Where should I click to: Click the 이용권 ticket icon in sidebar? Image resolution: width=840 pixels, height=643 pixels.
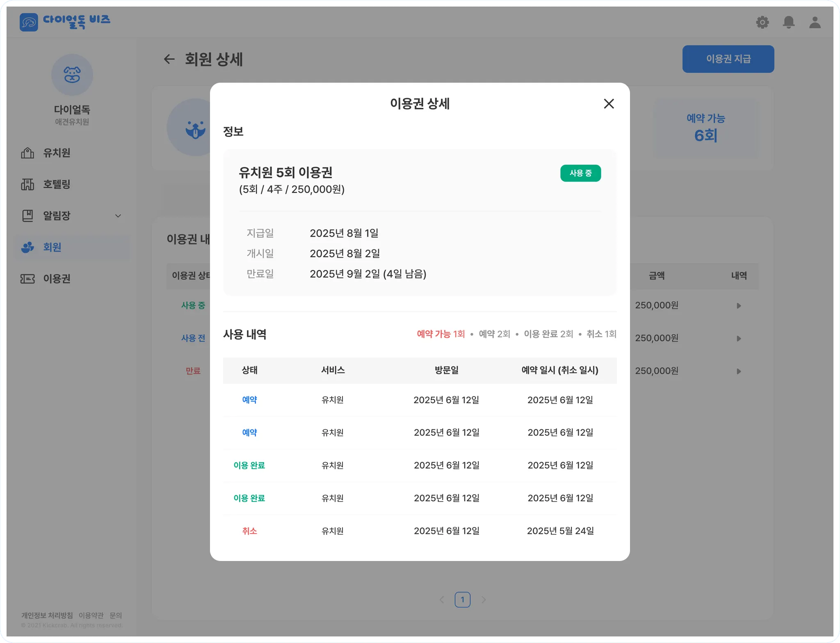[27, 279]
